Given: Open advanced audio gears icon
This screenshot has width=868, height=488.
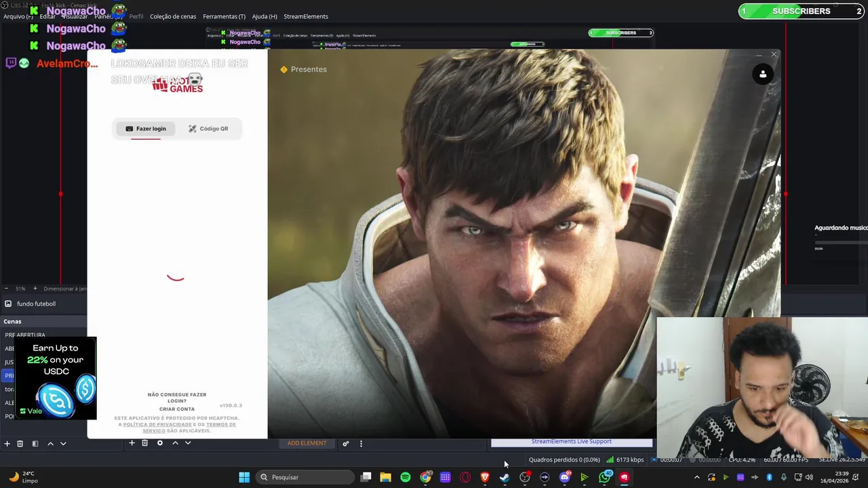Looking at the screenshot, I should pos(346,443).
